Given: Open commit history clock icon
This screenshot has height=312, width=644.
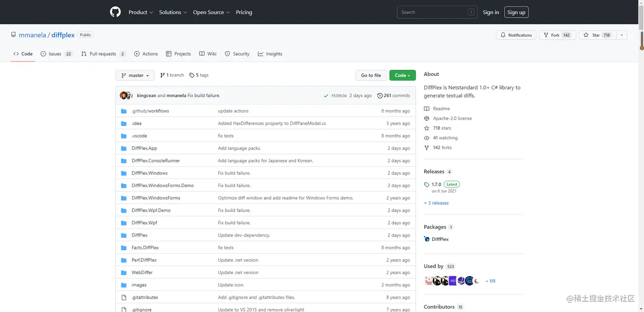Looking at the screenshot, I should 380,95.
